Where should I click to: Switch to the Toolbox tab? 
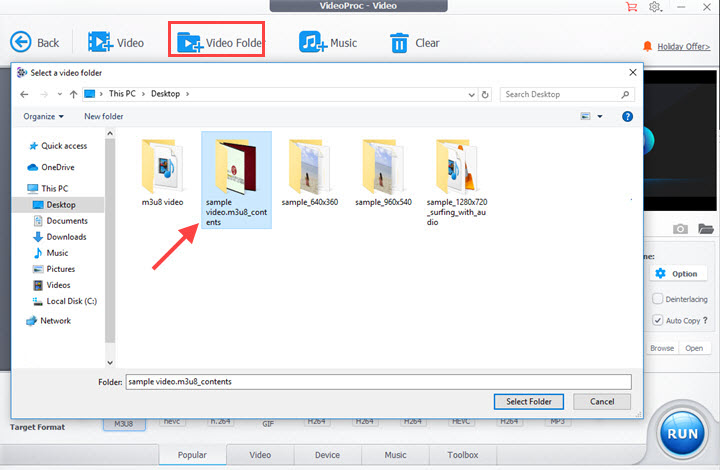click(463, 455)
